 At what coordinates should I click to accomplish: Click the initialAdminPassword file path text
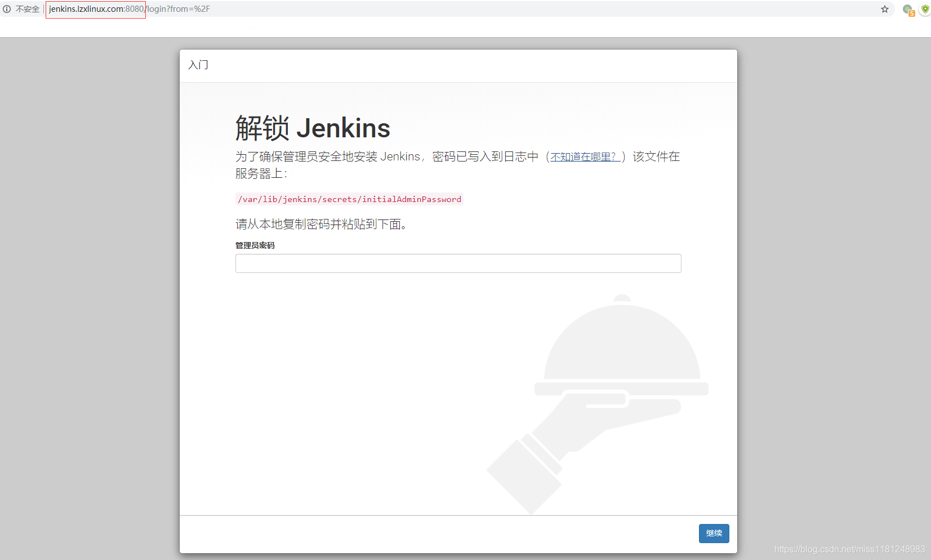349,199
